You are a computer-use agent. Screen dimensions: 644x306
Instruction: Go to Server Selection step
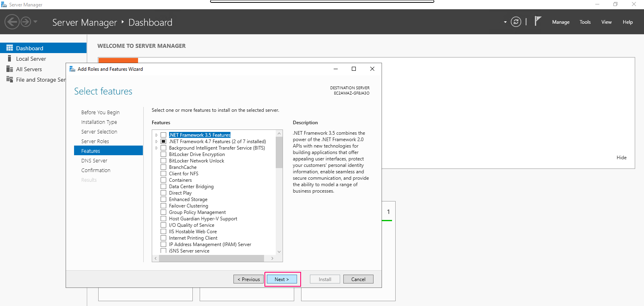point(99,132)
